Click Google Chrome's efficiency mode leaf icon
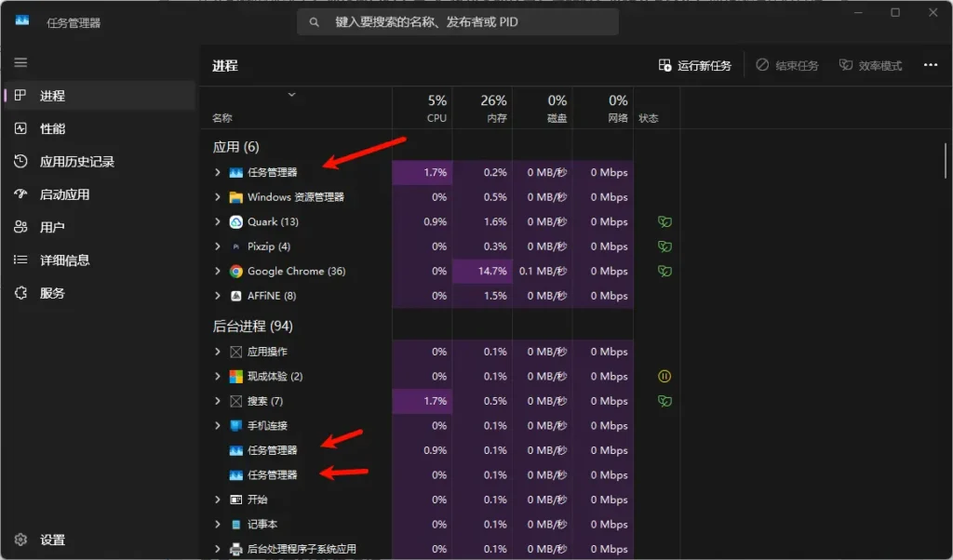Viewport: 953px width, 560px height. click(664, 271)
